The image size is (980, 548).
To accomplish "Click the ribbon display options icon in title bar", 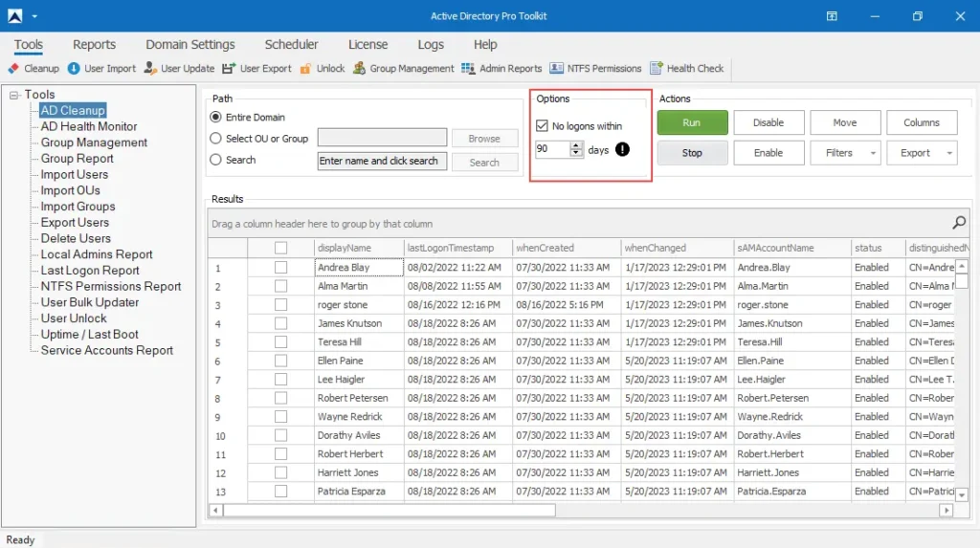I will tap(832, 16).
